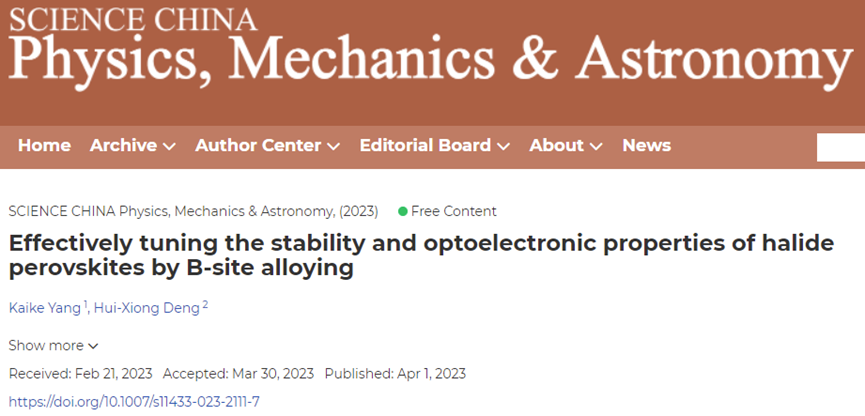The height and width of the screenshot is (416, 865).
Task: Click the About menu label
Action: [556, 146]
